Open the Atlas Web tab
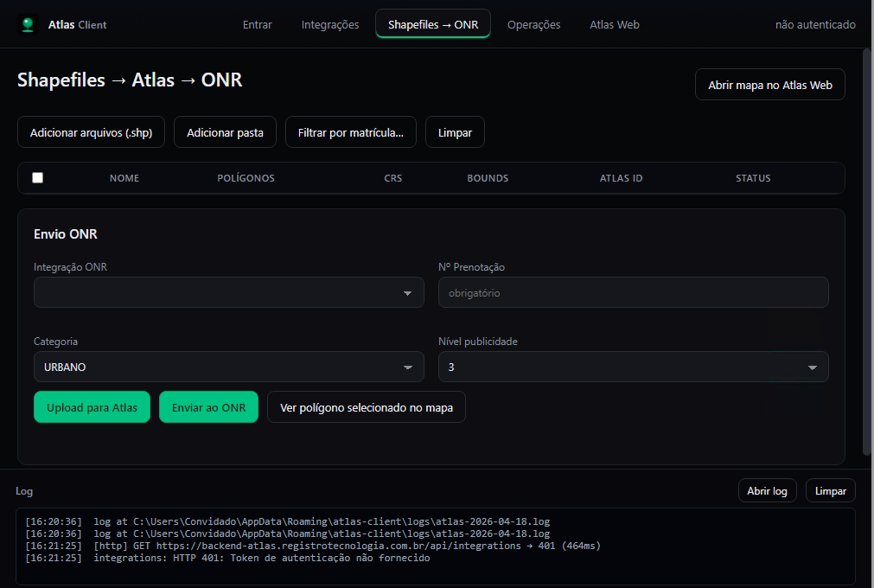The image size is (874, 588). click(615, 24)
